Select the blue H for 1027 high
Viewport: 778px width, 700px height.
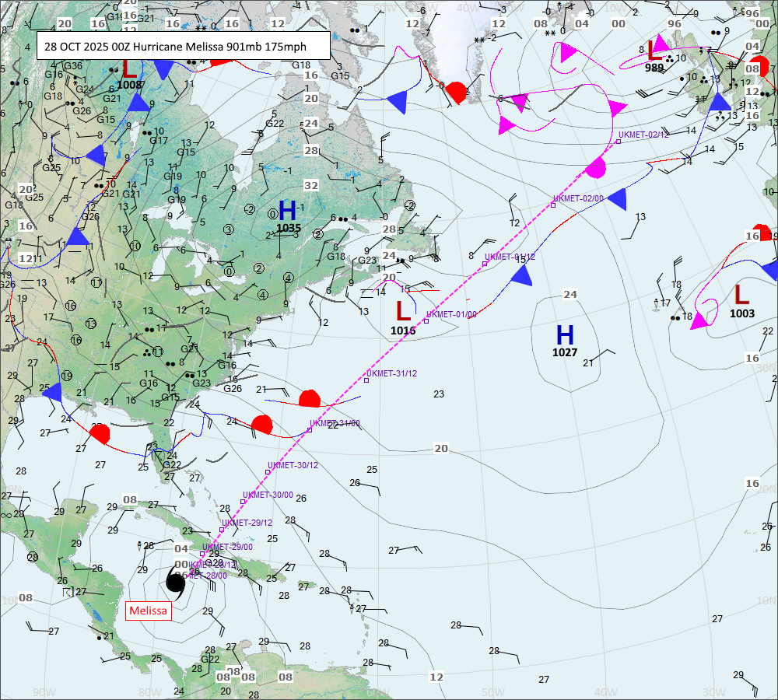pos(565,335)
